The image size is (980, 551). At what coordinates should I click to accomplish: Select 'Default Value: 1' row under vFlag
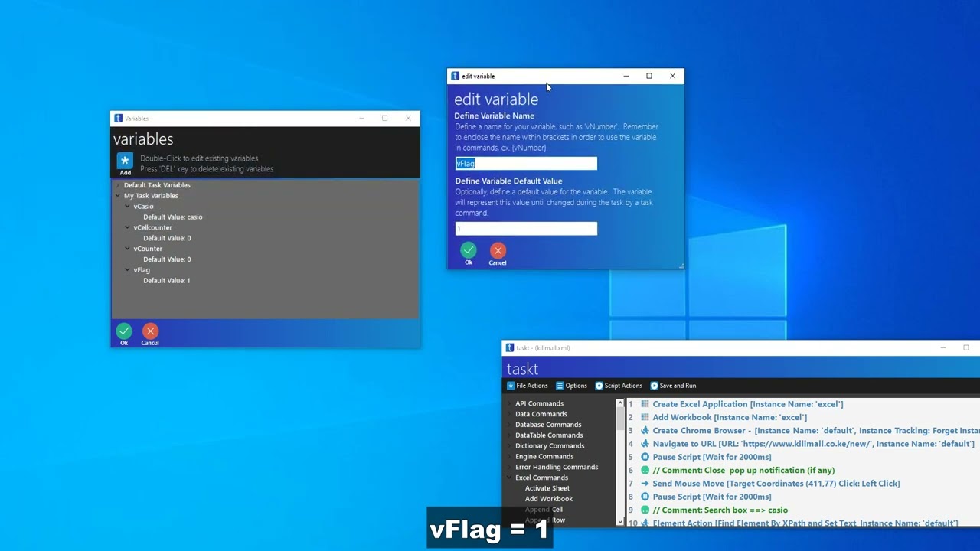[x=167, y=281]
